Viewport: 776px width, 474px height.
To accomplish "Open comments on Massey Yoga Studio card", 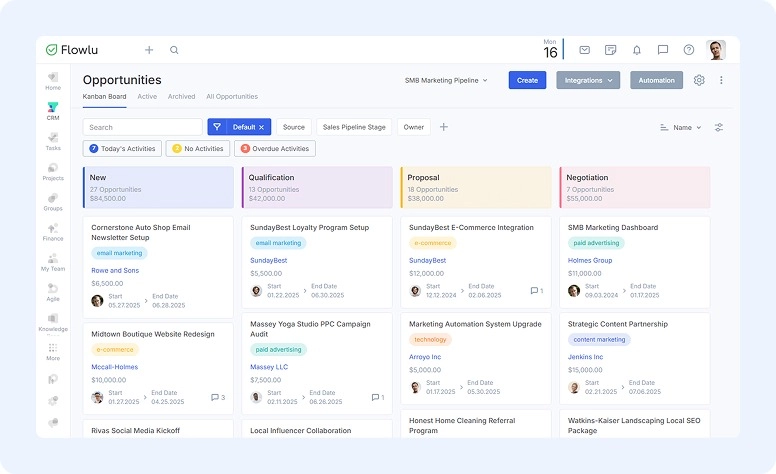I will (378, 397).
